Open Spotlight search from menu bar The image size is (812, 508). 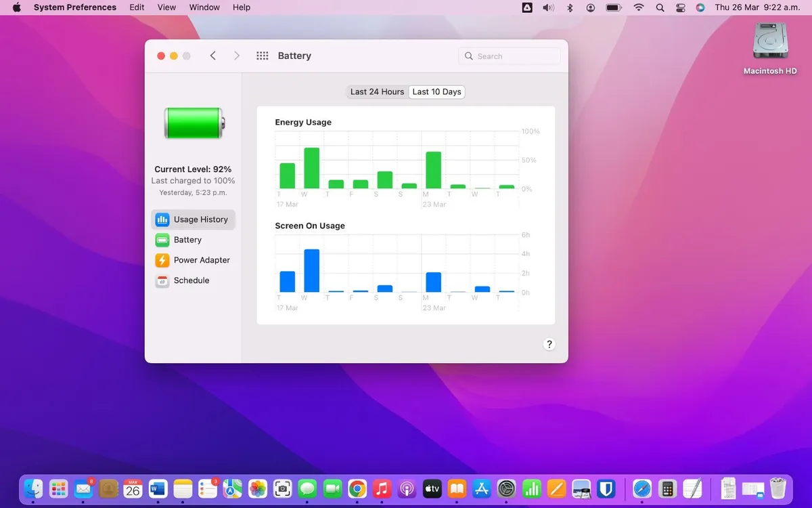click(x=660, y=7)
